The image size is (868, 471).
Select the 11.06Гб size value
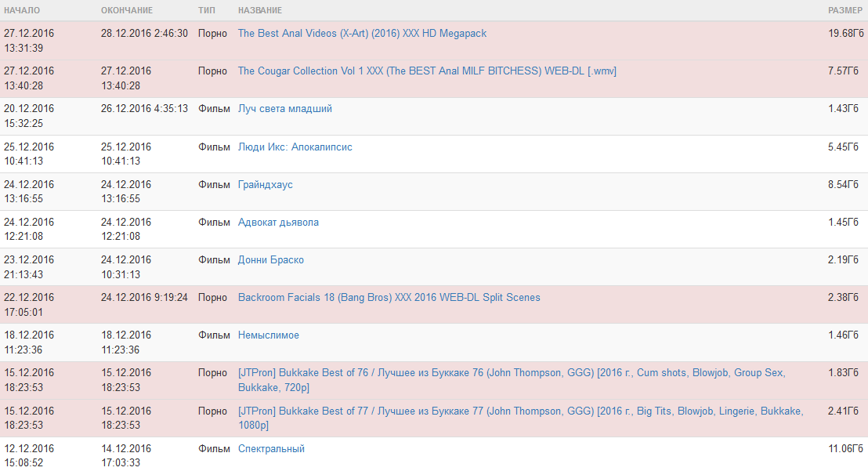[x=845, y=448]
